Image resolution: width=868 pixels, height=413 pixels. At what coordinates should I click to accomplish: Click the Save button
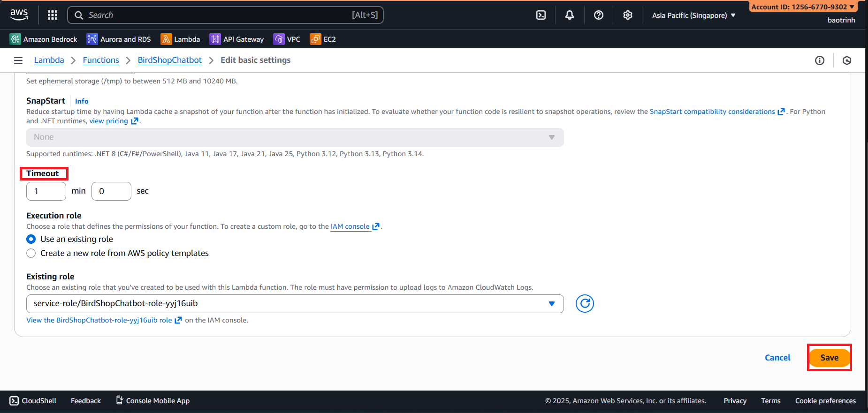click(x=830, y=358)
